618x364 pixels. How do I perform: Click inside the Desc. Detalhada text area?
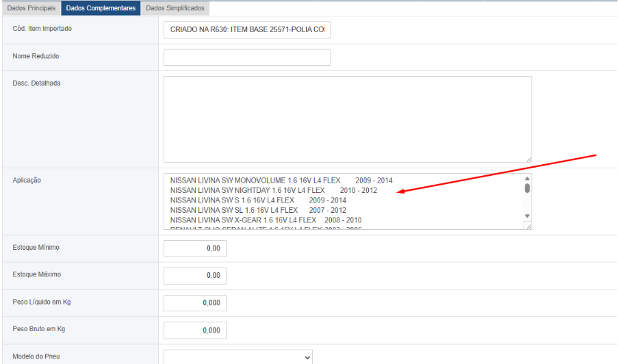[x=348, y=119]
